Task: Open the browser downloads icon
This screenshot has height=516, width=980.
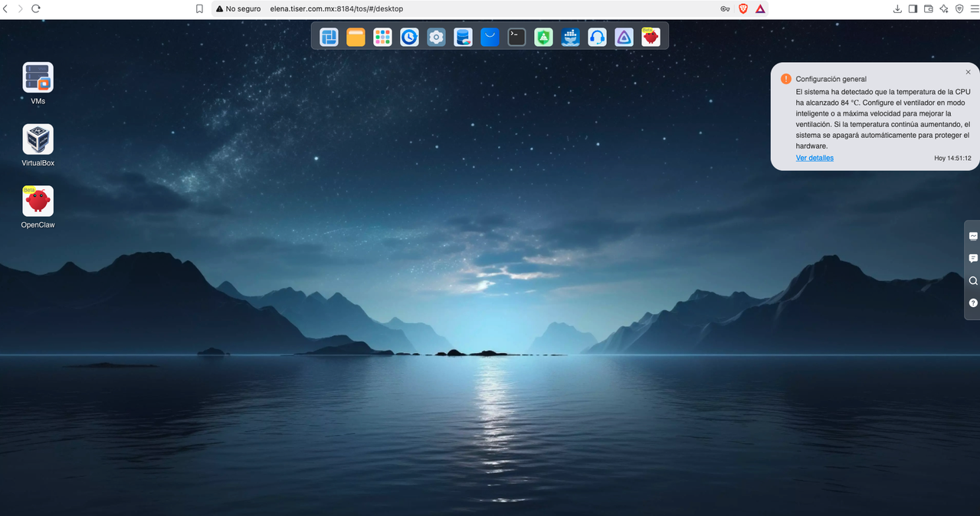Action: pos(897,9)
